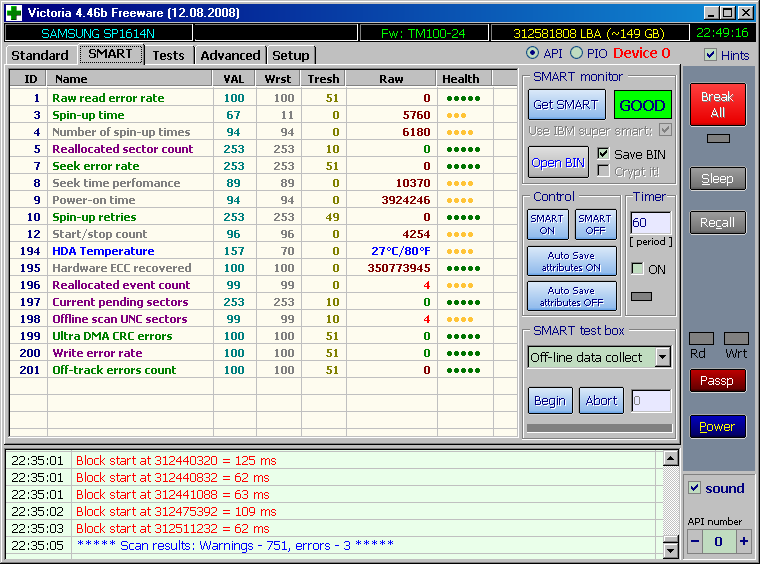Select the Off-track errors count row
This screenshot has height=564, width=760.
tap(263, 370)
